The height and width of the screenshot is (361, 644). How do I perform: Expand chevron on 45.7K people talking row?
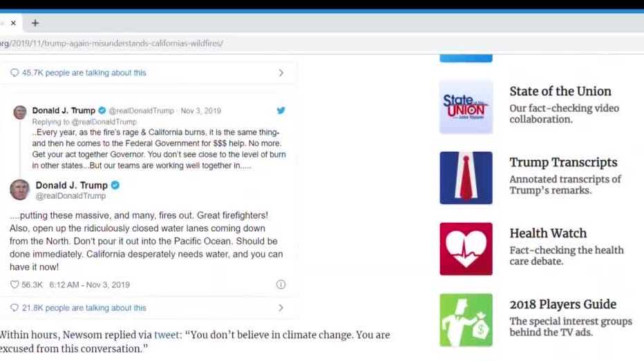tap(281, 72)
